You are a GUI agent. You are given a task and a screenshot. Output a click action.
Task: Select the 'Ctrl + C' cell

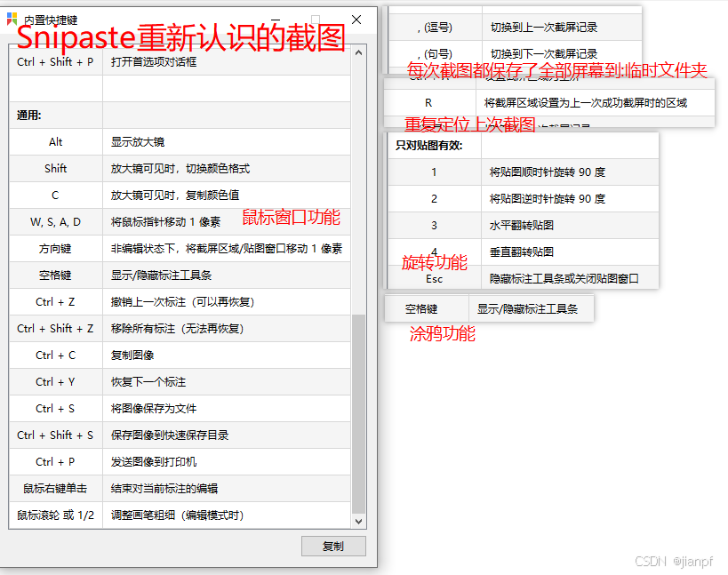coord(55,355)
